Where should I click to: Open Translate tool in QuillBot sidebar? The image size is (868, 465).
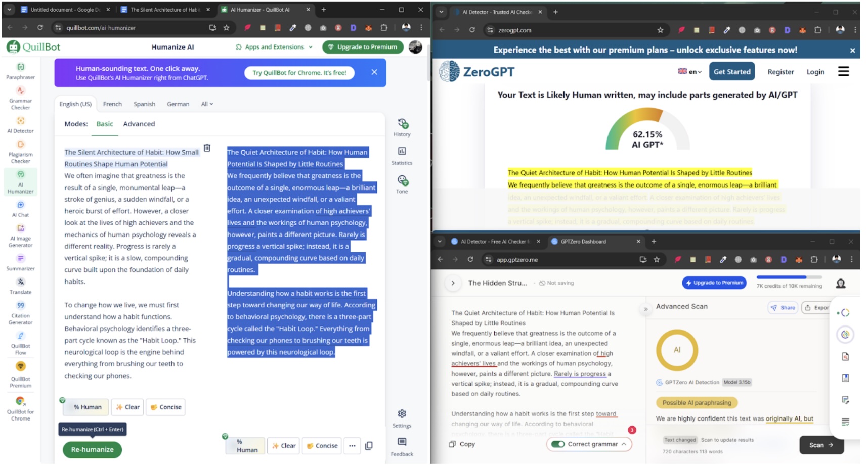[20, 286]
